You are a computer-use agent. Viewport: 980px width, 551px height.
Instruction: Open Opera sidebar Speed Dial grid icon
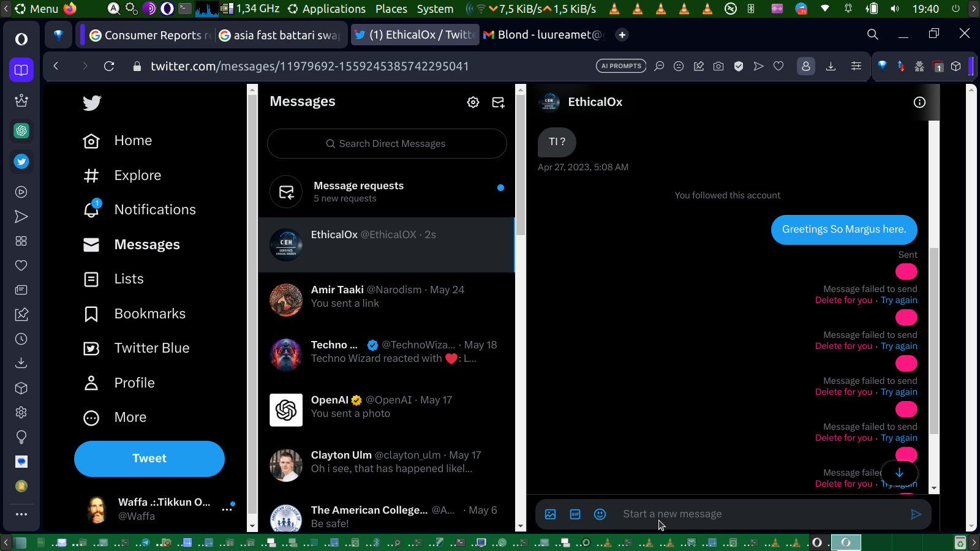(21, 241)
